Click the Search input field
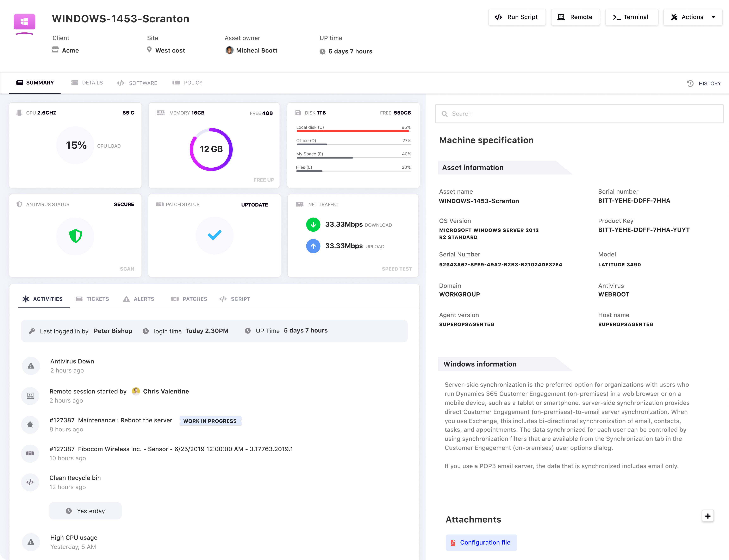The image size is (729, 560). (x=581, y=113)
